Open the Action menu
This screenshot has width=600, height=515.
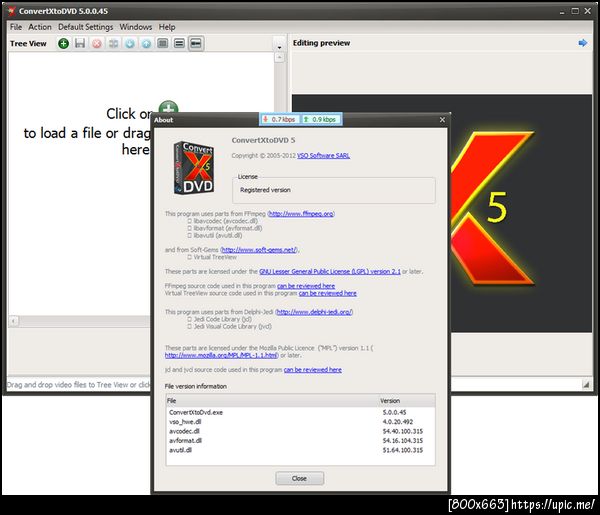(40, 27)
